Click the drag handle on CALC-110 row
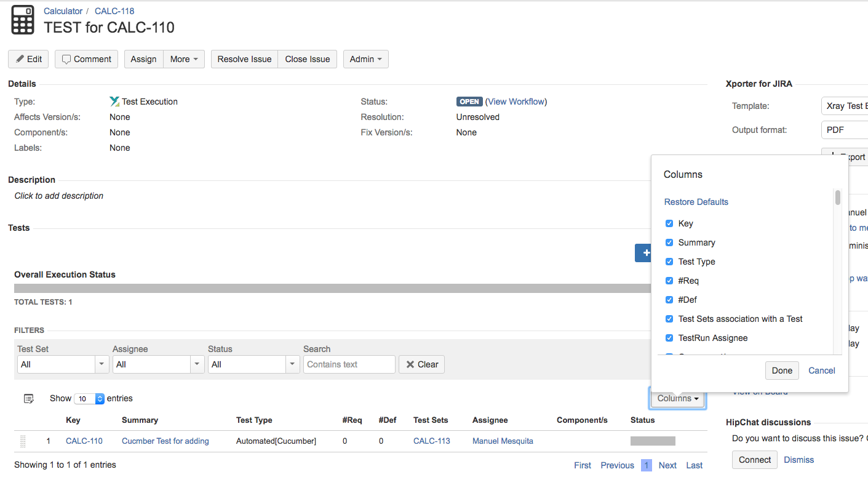 [23, 441]
